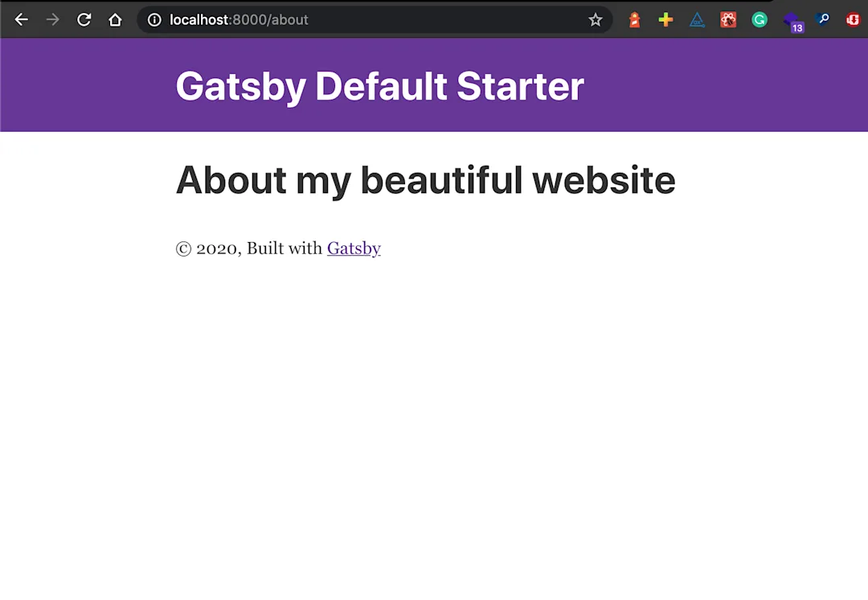Open the uBlock Origin extension
The width and height of the screenshot is (868, 600).
click(853, 19)
